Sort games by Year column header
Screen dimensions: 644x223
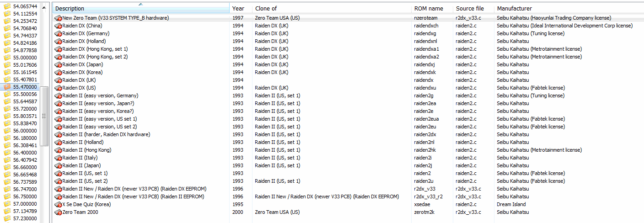click(x=238, y=9)
